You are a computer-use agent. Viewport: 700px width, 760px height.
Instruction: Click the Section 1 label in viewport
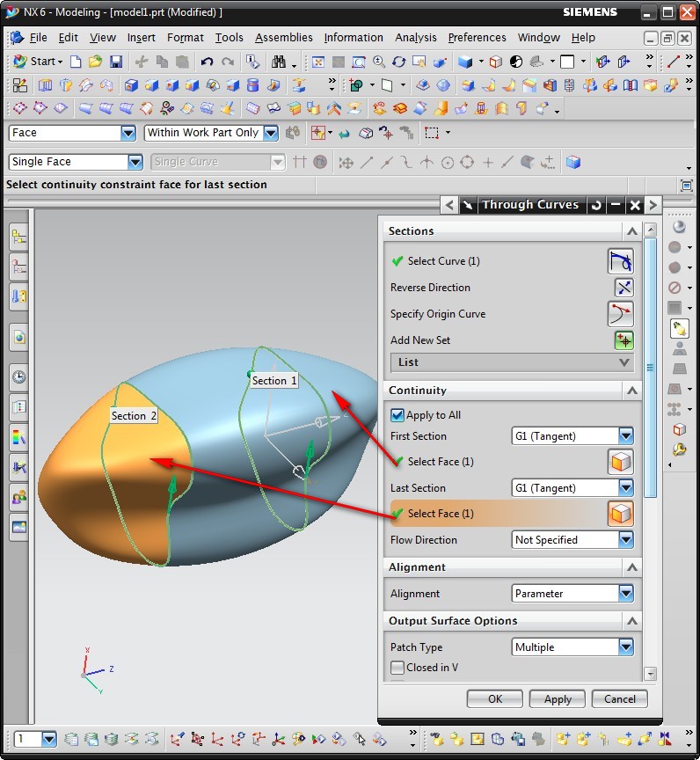pos(273,381)
